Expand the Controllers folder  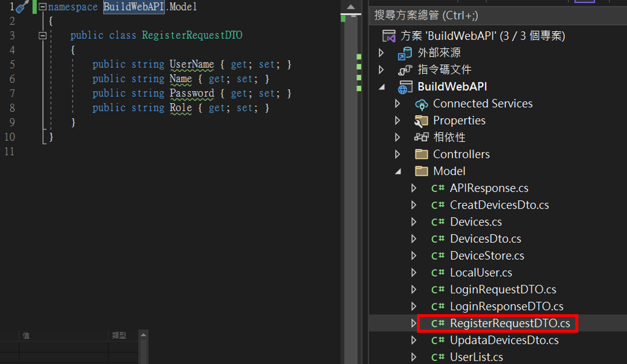(397, 154)
